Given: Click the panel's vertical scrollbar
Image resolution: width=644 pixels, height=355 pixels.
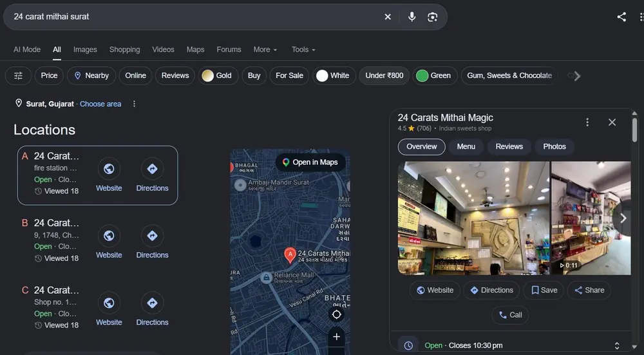Looking at the screenshot, I should pyautogui.click(x=634, y=130).
